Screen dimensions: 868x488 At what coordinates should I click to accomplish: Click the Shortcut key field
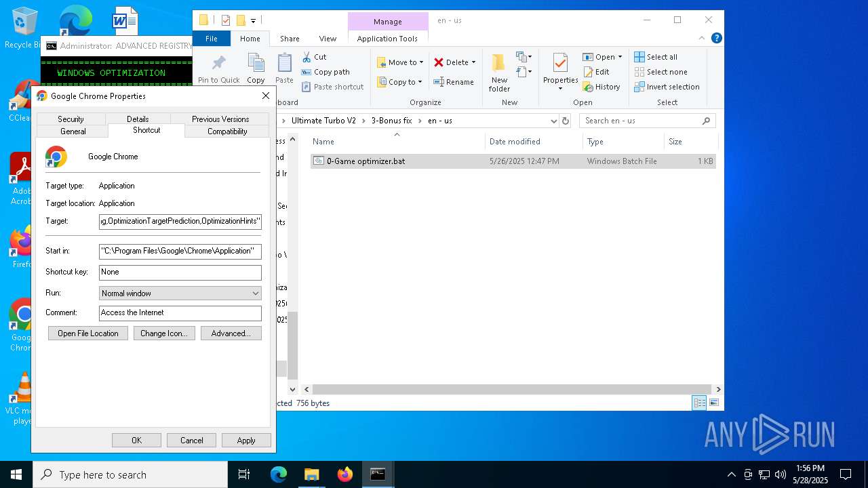180,272
